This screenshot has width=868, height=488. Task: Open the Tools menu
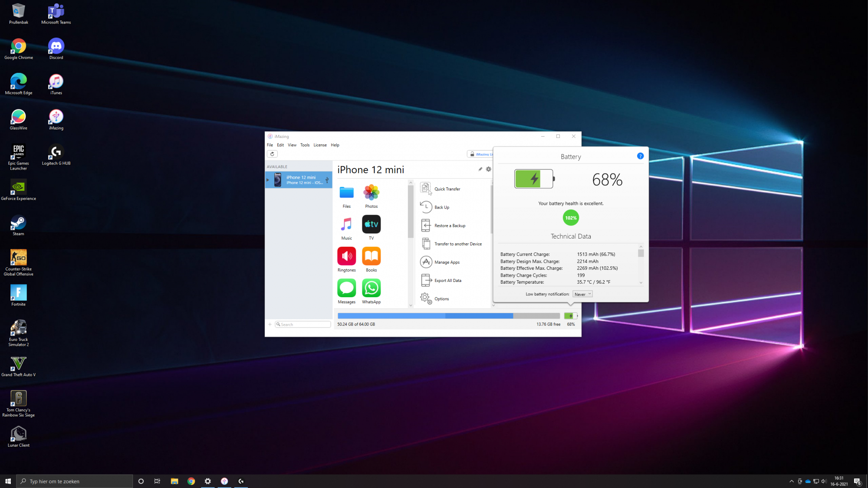coord(305,145)
